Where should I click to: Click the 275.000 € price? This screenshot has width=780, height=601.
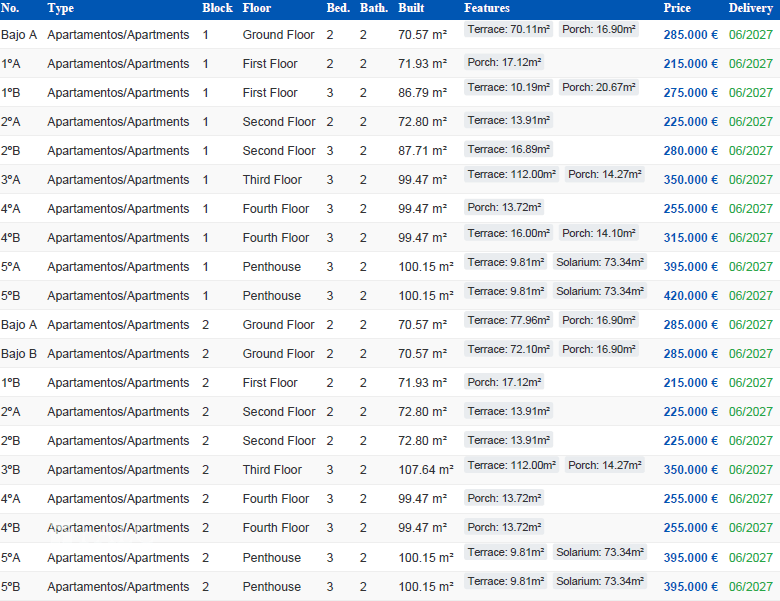tap(691, 93)
